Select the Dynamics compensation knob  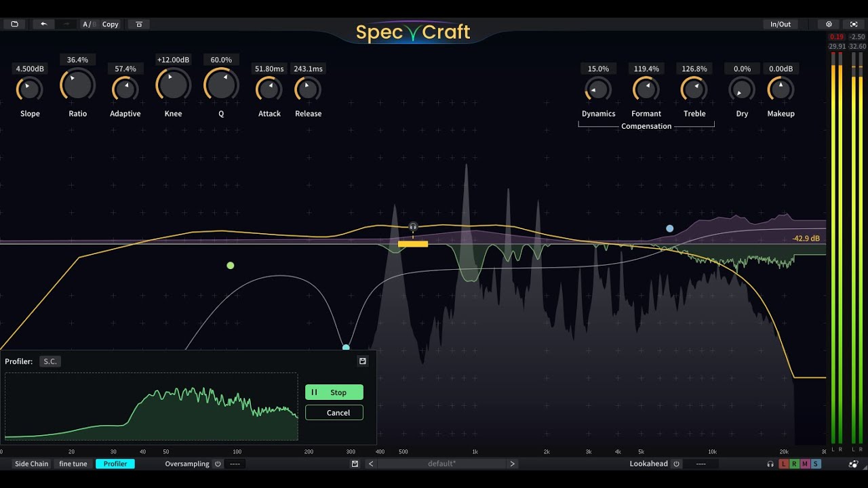(598, 89)
